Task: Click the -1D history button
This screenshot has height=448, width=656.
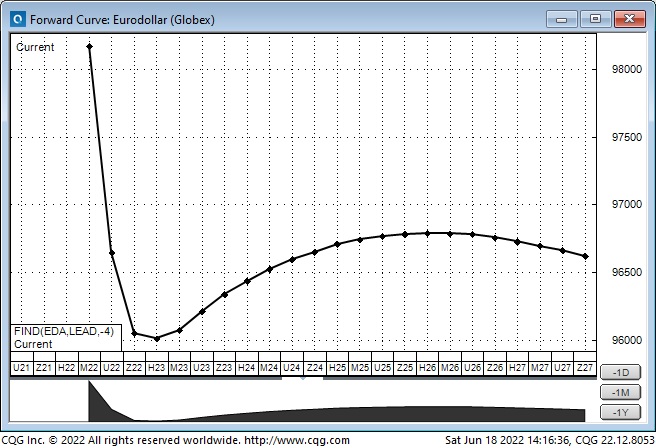Action: [620, 372]
